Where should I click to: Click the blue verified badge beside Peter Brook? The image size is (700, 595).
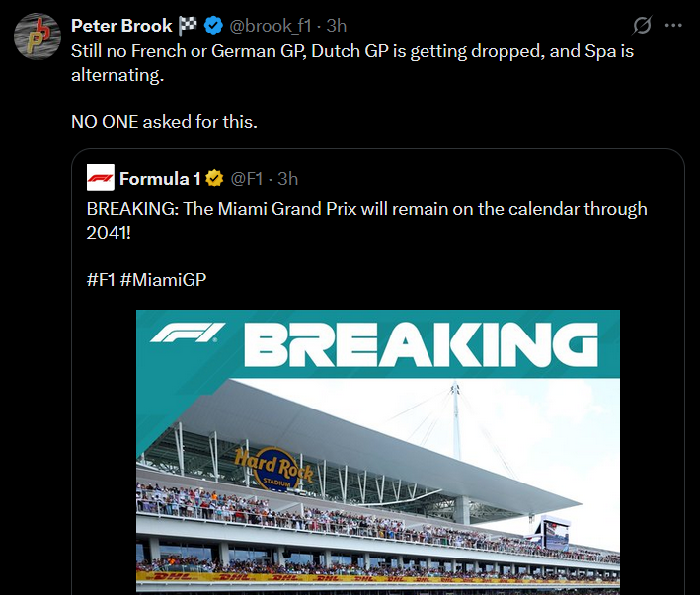[x=212, y=26]
